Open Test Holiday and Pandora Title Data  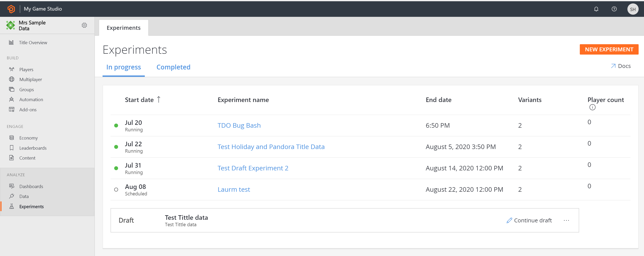(271, 147)
